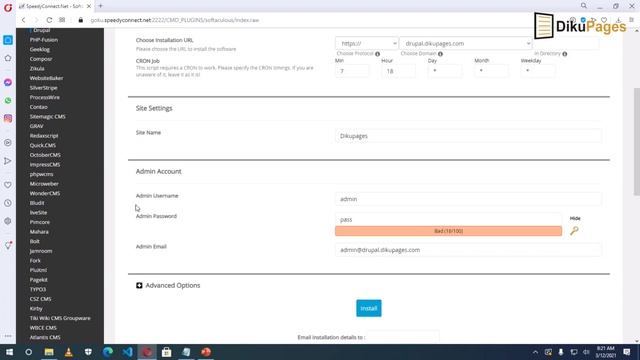
Task: Open Atlantis CMS in the sidebar list
Action: pyautogui.click(x=45, y=337)
